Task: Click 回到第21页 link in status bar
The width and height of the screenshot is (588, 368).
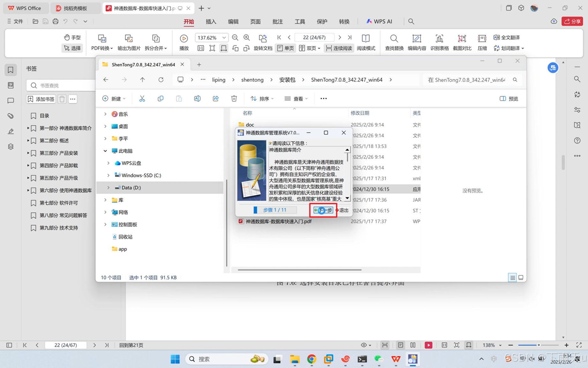Action: pos(131,345)
